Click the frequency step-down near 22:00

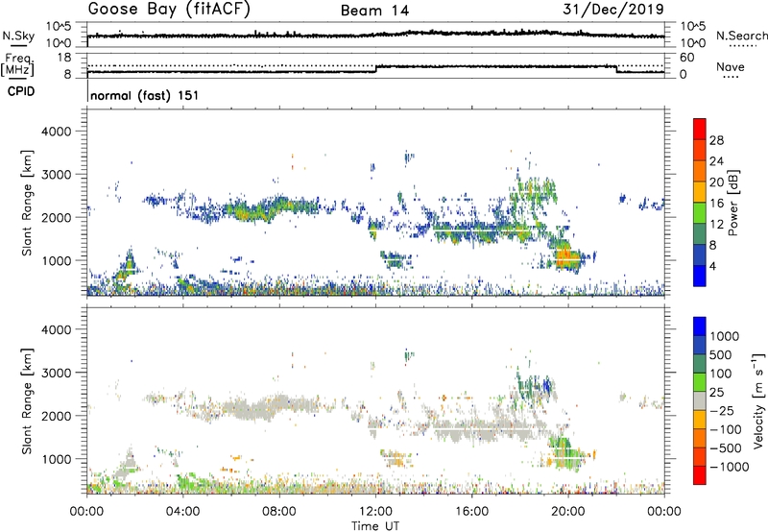[x=616, y=69]
